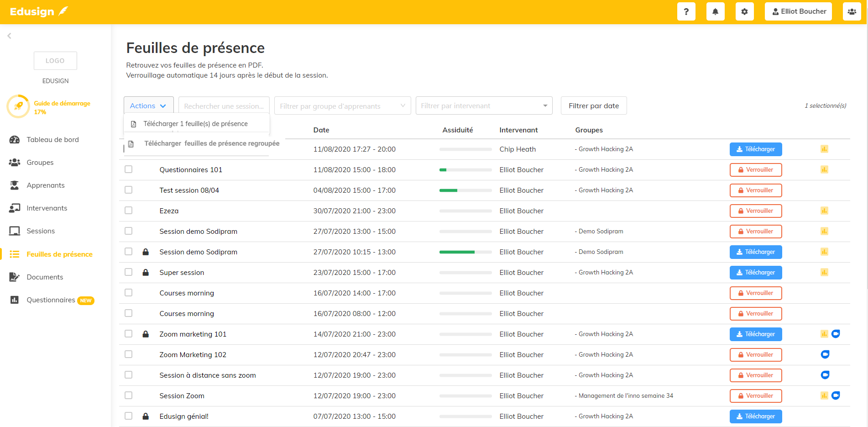Click attendance bar for Test session 08/04
Image resolution: width=868 pixels, height=427 pixels.
point(465,190)
